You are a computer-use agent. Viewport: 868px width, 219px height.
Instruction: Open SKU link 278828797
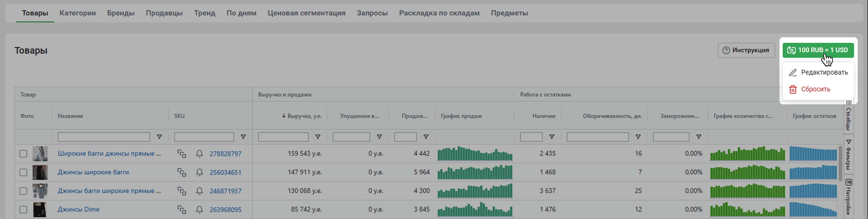(x=225, y=154)
